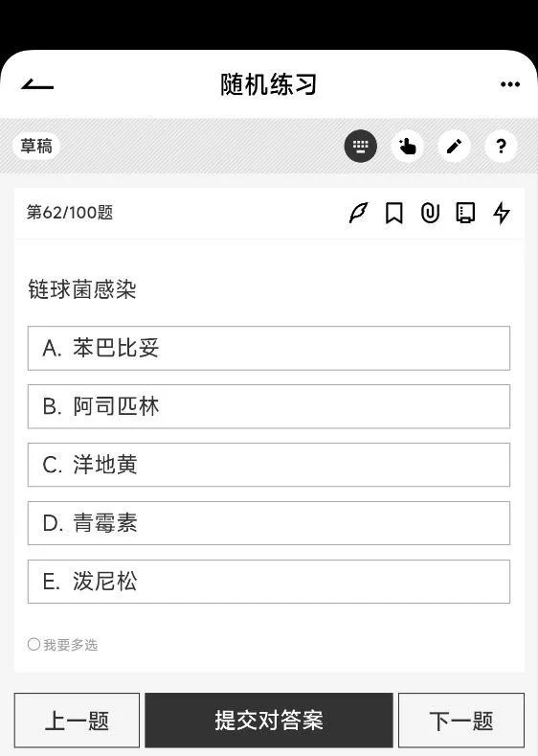This screenshot has height=756, width=538.
Task: Open help with the question mark icon
Action: (x=501, y=146)
